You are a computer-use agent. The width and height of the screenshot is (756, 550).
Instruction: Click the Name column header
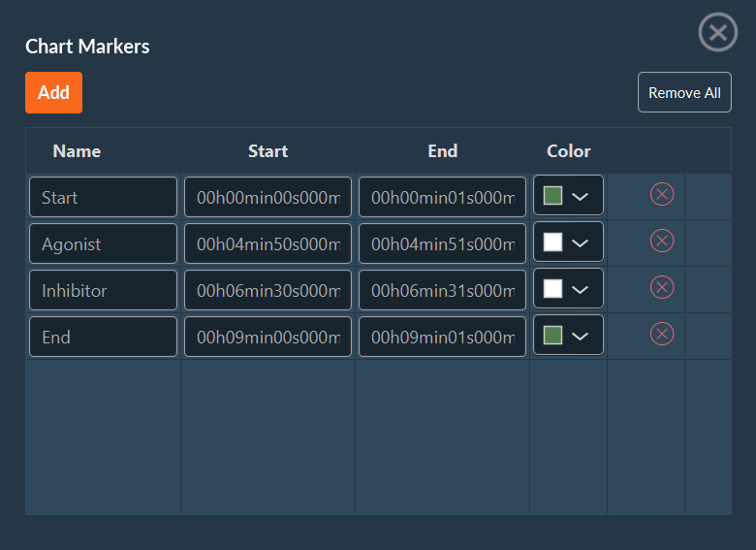pos(77,151)
